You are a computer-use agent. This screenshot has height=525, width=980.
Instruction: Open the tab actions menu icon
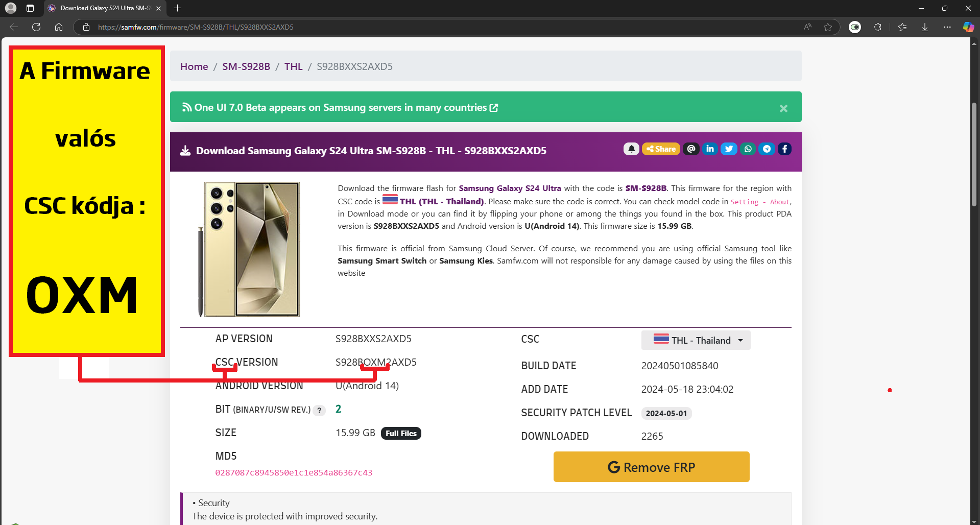pyautogui.click(x=30, y=8)
